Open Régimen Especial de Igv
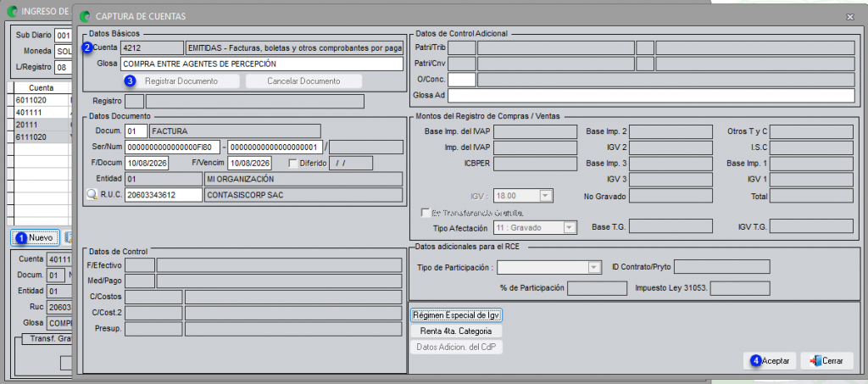The image size is (868, 384). click(457, 315)
